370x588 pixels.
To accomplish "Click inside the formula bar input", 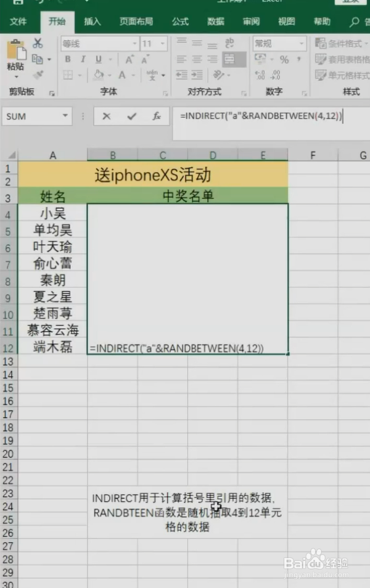I will pyautogui.click(x=271, y=123).
